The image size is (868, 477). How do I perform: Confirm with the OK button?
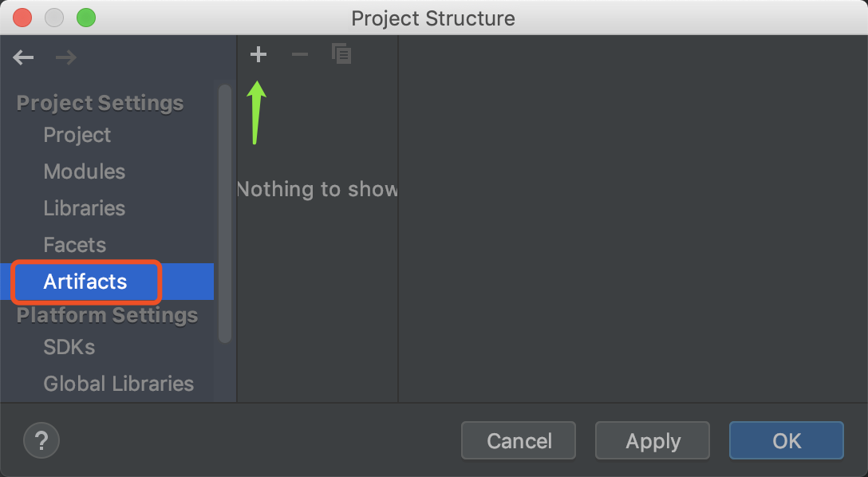[787, 441]
